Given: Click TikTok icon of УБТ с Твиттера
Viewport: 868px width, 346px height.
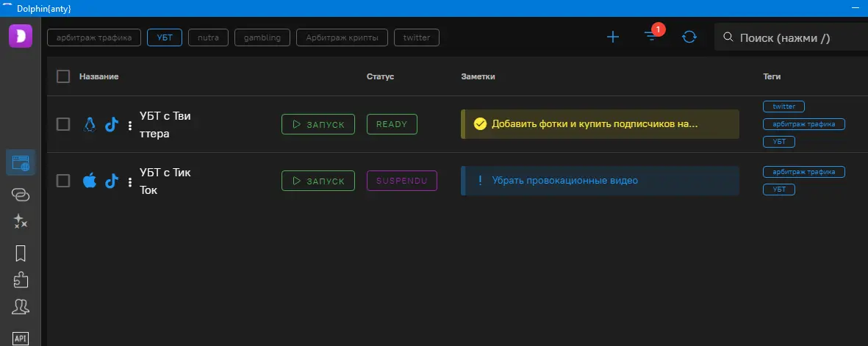Looking at the screenshot, I should tap(112, 125).
